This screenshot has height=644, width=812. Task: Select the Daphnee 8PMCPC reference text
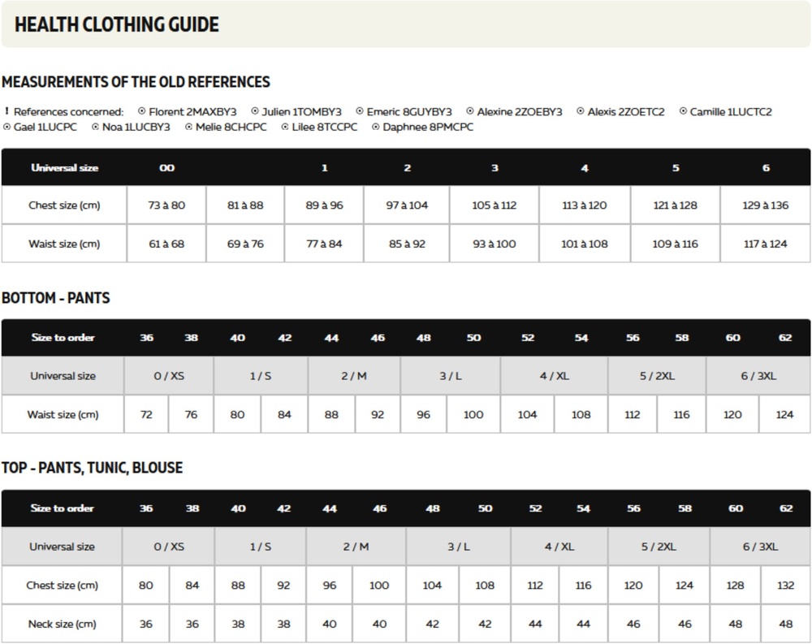coord(428,127)
